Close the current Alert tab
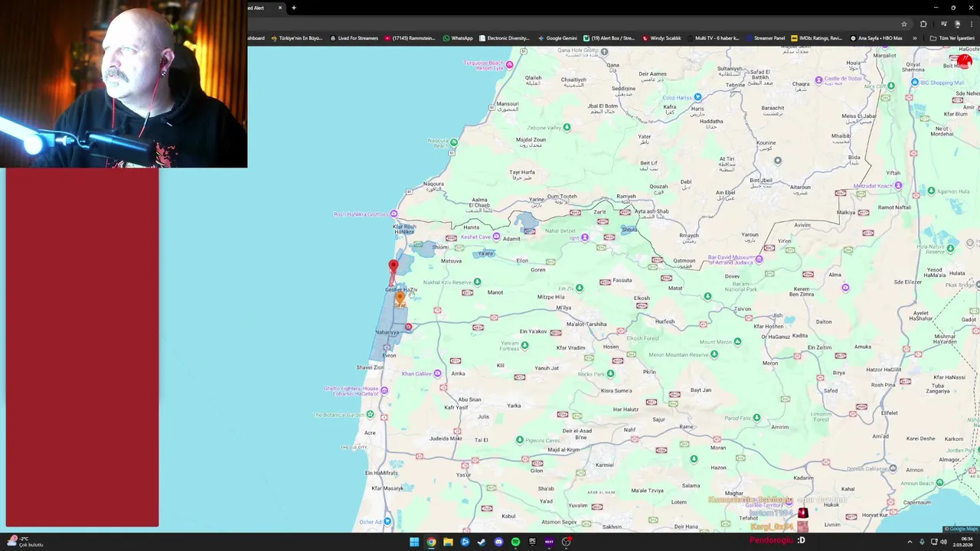Image resolution: width=980 pixels, height=551 pixels. (280, 8)
